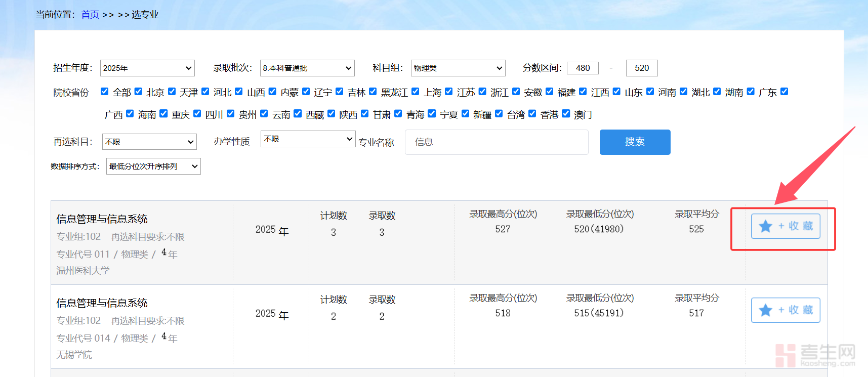Click major title above 温州医科大学

[x=102, y=219]
